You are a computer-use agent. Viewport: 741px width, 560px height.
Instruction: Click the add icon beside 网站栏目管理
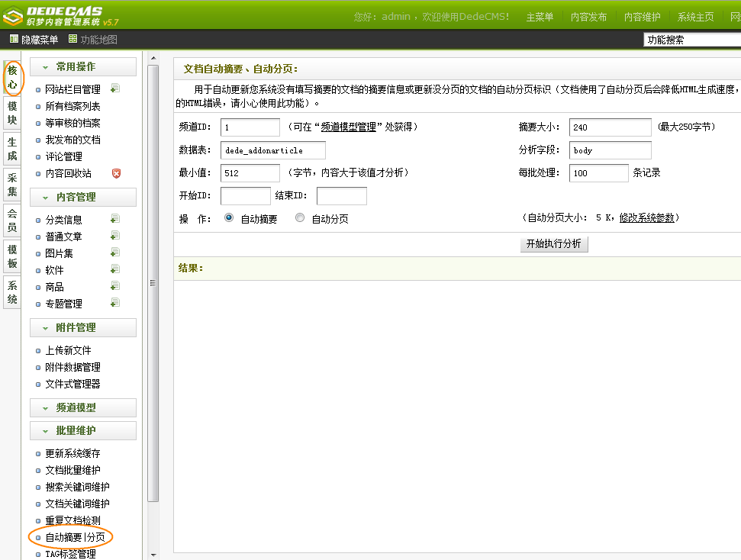[115, 89]
